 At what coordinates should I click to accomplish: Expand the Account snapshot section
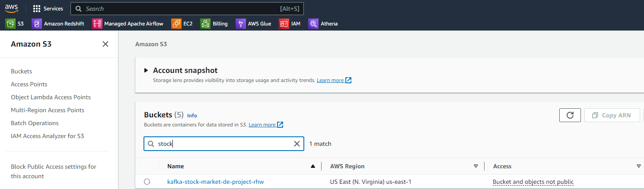pos(146,70)
